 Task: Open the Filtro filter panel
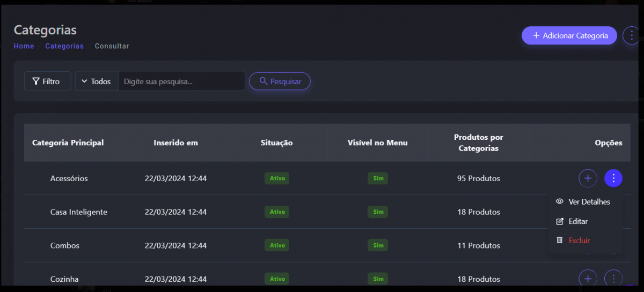point(47,81)
